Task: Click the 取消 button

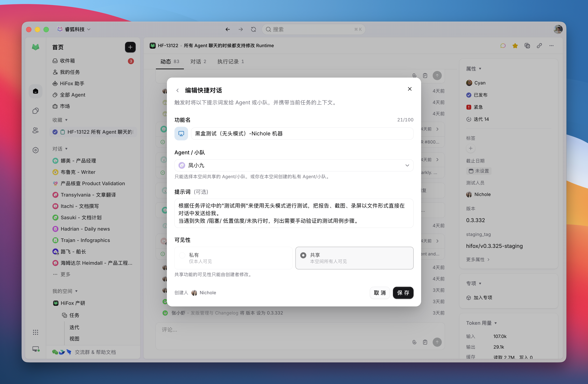Action: pyautogui.click(x=380, y=293)
